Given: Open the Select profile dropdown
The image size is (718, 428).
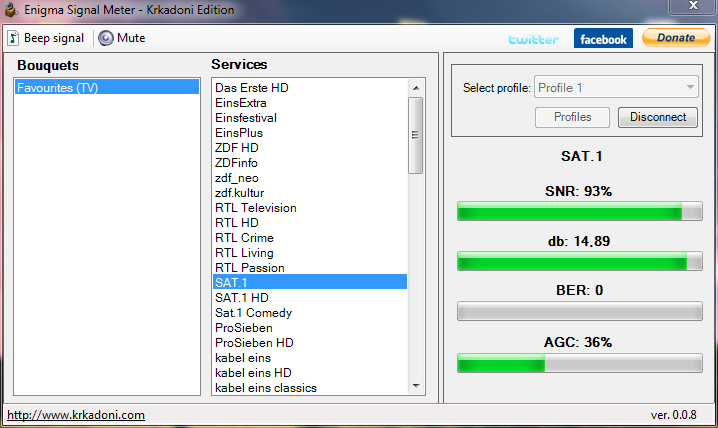Looking at the screenshot, I should point(616,87).
